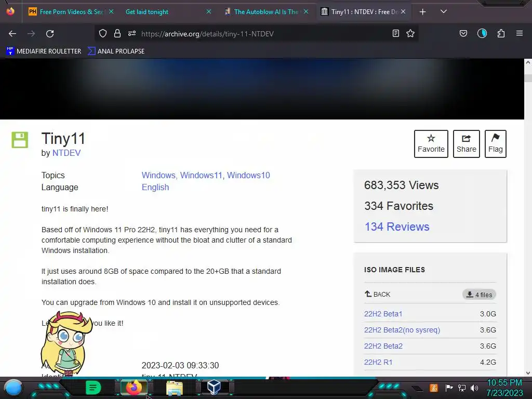
Task: Go back using the browser back arrow
Action: pos(12,34)
